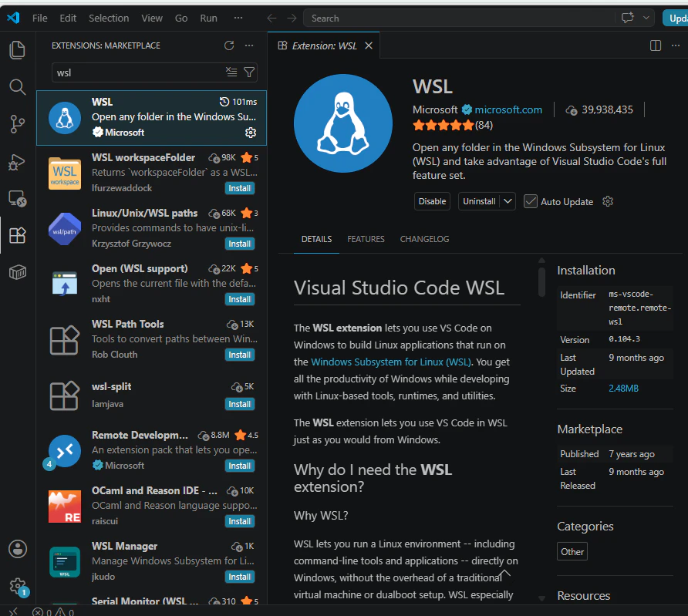Open the Accounts menu icon
688x616 pixels.
point(18,549)
